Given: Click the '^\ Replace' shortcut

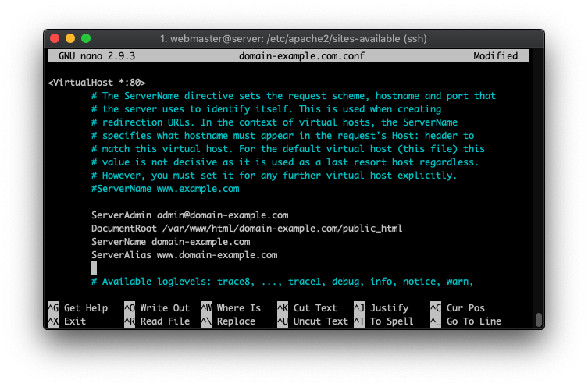Looking at the screenshot, I should click(228, 321).
